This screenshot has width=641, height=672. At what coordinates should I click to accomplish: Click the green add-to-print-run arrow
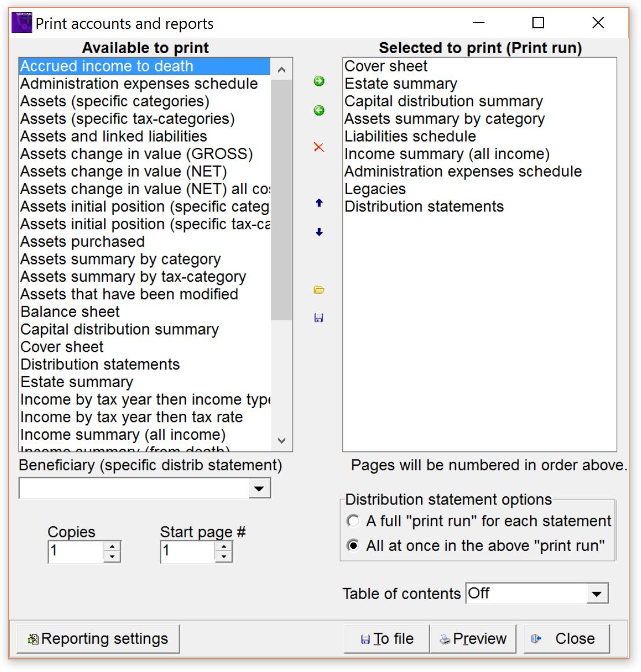click(319, 81)
